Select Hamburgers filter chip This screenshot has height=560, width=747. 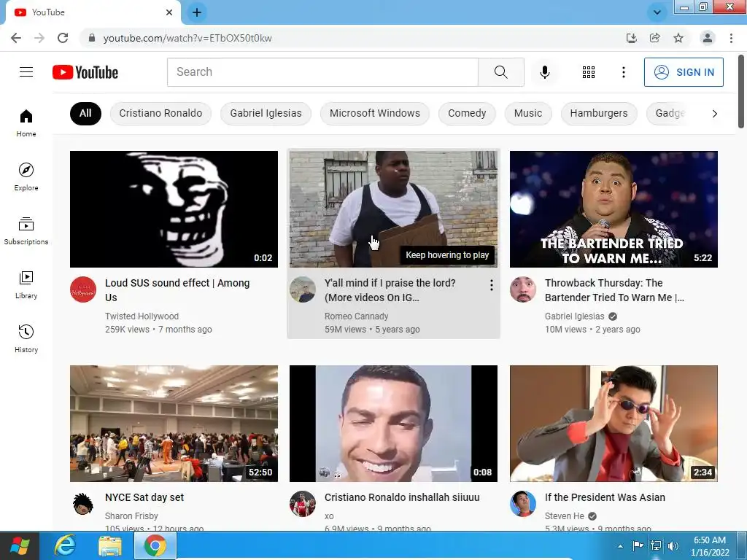point(599,113)
